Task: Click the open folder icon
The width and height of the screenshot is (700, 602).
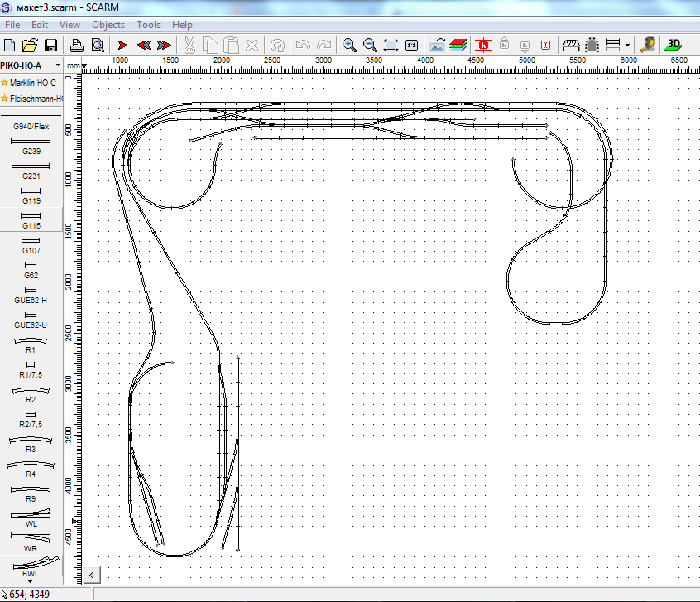Action: click(30, 45)
